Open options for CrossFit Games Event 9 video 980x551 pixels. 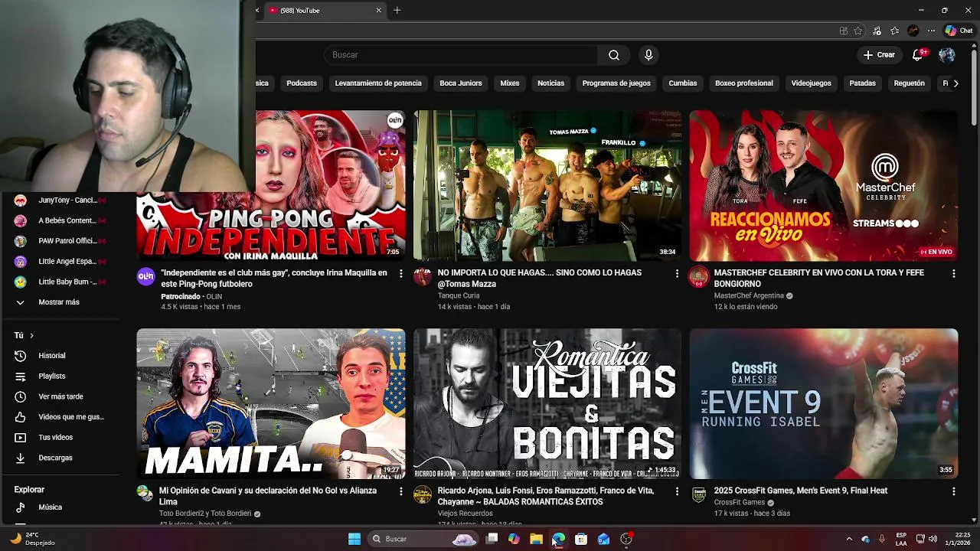[953, 491]
